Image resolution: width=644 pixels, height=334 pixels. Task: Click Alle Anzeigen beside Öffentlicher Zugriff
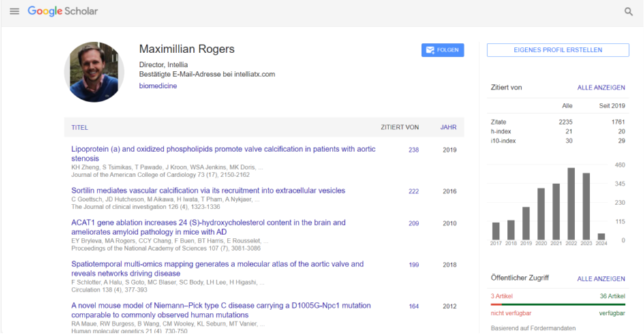[601, 279]
